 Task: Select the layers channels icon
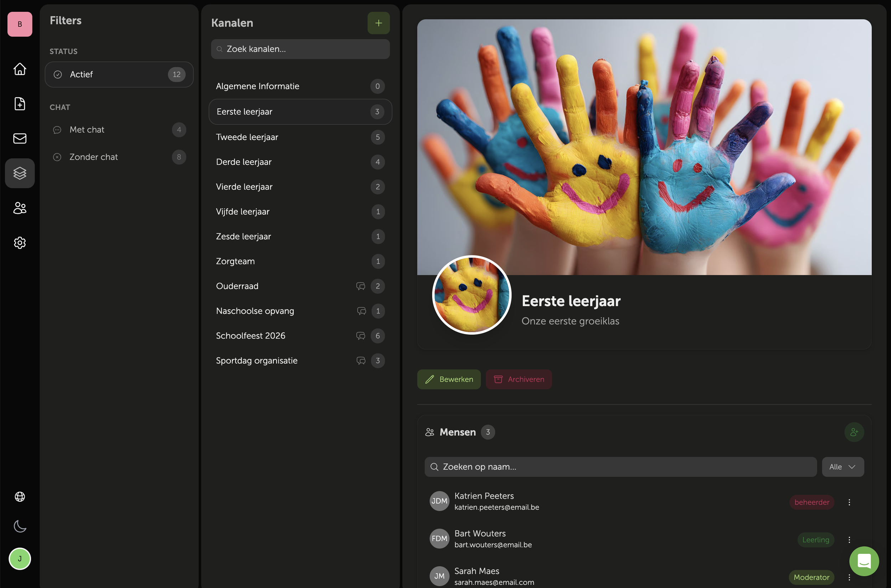20,173
